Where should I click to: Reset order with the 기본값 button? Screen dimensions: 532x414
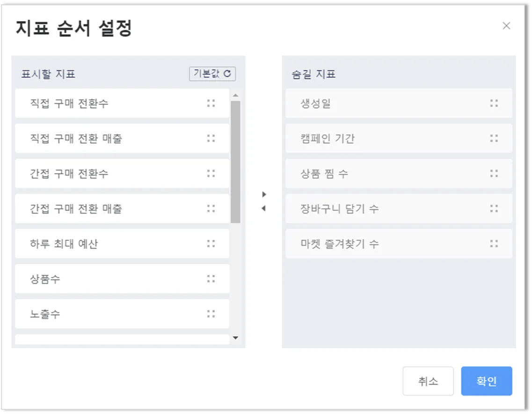click(x=212, y=74)
